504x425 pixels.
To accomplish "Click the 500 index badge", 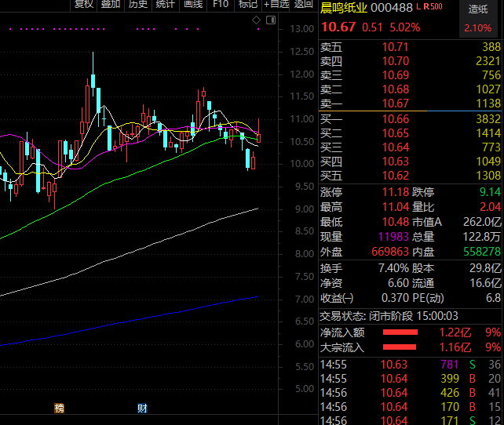I will coord(436,7).
